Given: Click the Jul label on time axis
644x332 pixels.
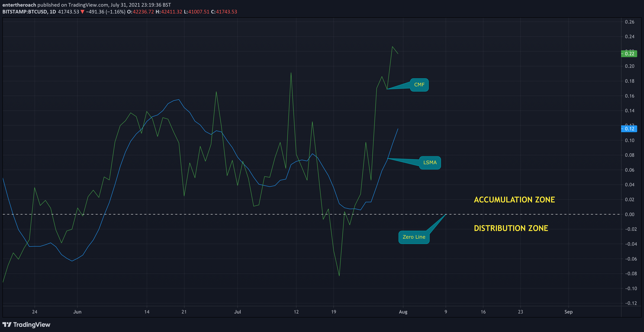Looking at the screenshot, I should pyautogui.click(x=238, y=312).
